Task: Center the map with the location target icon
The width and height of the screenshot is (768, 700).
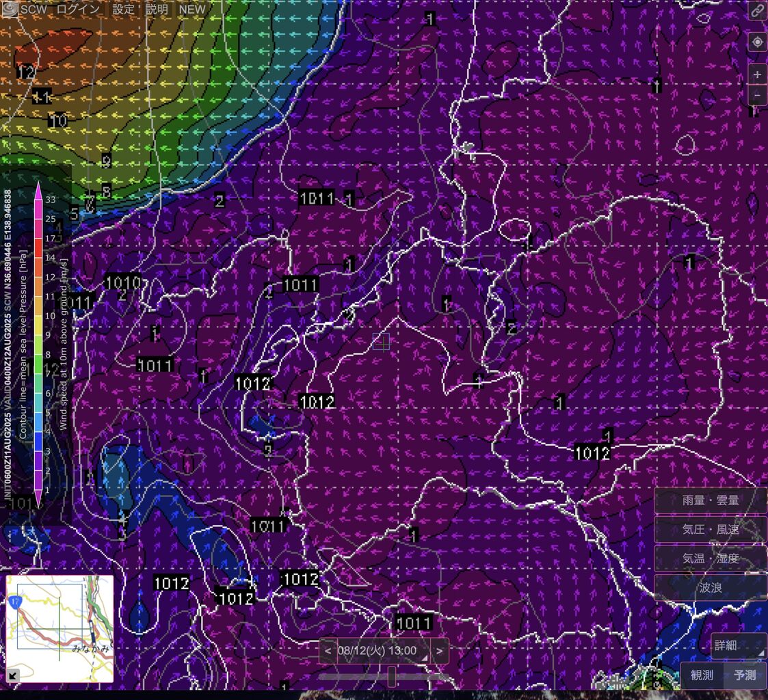Action: pyautogui.click(x=757, y=42)
